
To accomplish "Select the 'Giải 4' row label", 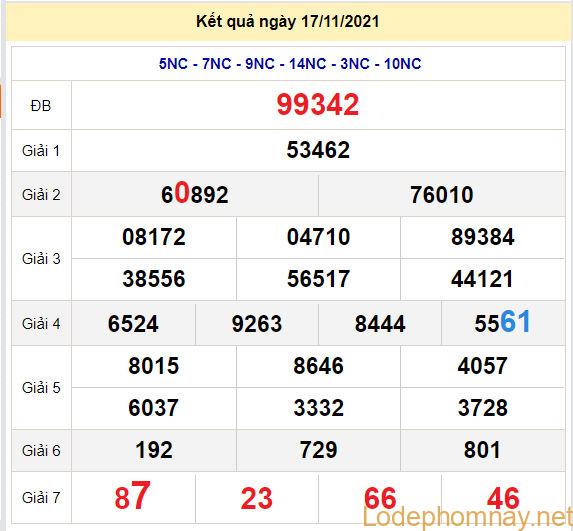I will pyautogui.click(x=41, y=324).
